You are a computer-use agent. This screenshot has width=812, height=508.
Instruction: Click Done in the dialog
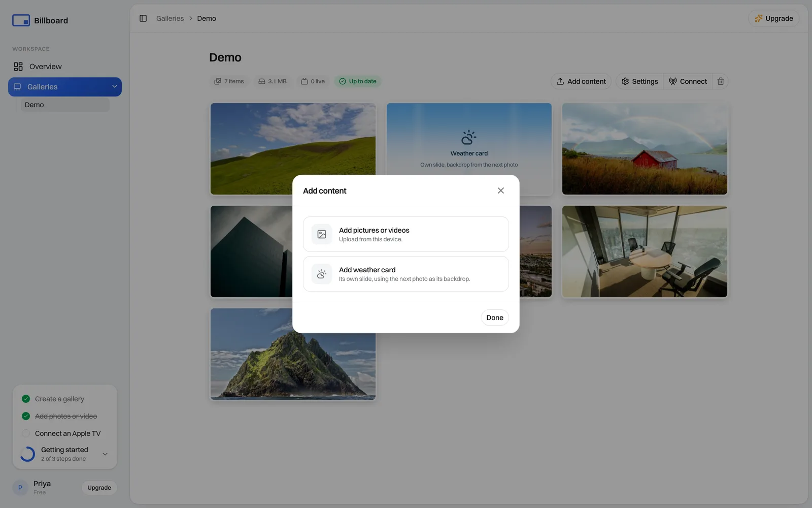pos(495,317)
